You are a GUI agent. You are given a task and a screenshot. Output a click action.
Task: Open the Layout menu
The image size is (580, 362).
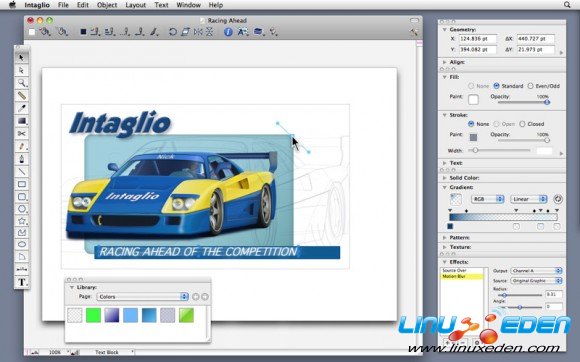[x=135, y=5]
